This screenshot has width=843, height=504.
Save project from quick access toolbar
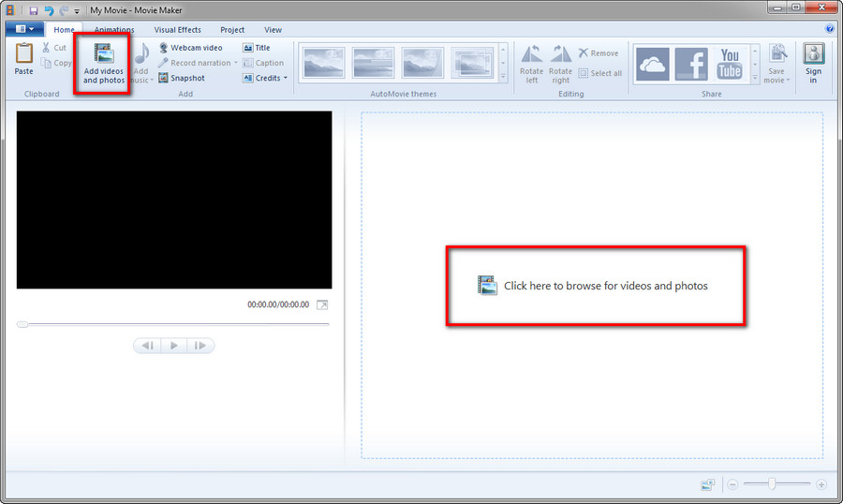(x=34, y=10)
